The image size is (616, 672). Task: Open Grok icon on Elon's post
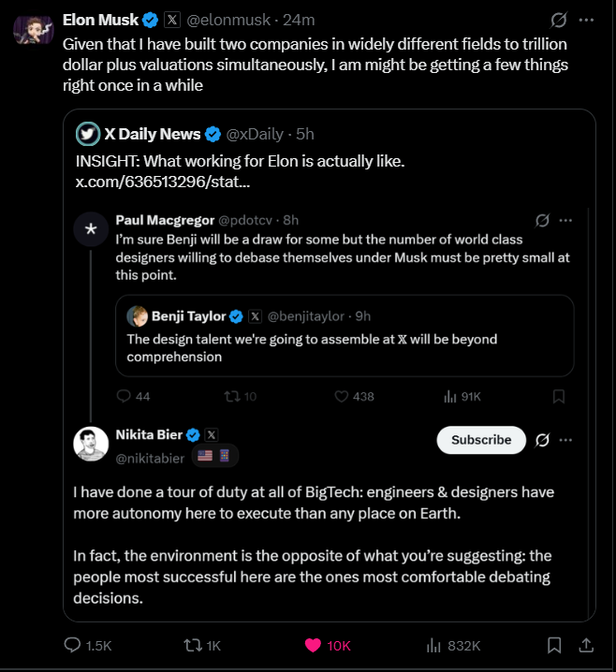tap(559, 20)
